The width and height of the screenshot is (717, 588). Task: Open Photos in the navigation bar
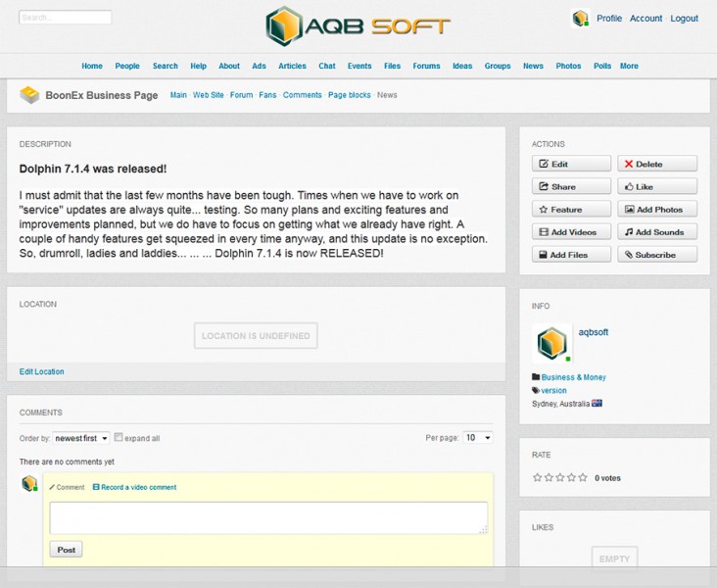point(568,66)
